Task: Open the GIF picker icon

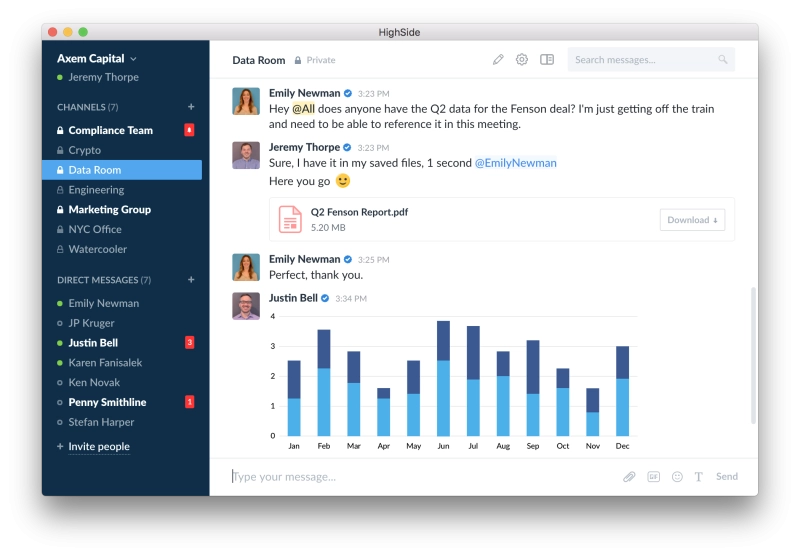Action: point(654,476)
